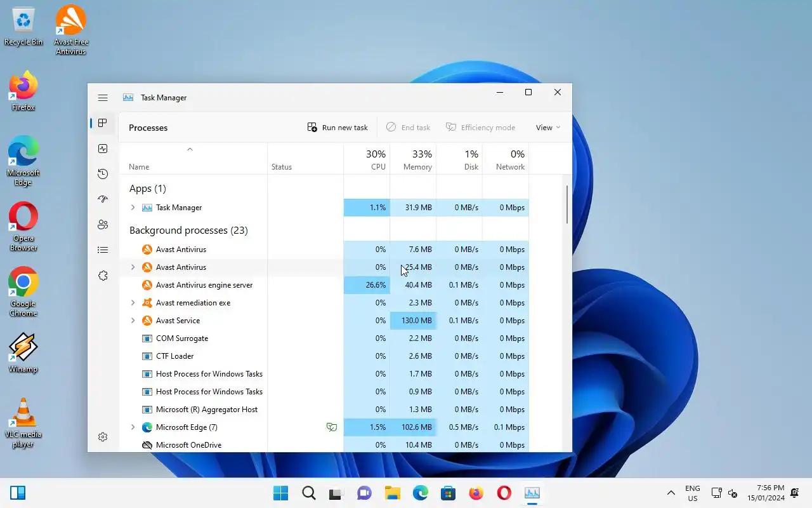Viewport: 812px width, 508px height.
Task: Open Task View on the taskbar
Action: [x=336, y=493]
